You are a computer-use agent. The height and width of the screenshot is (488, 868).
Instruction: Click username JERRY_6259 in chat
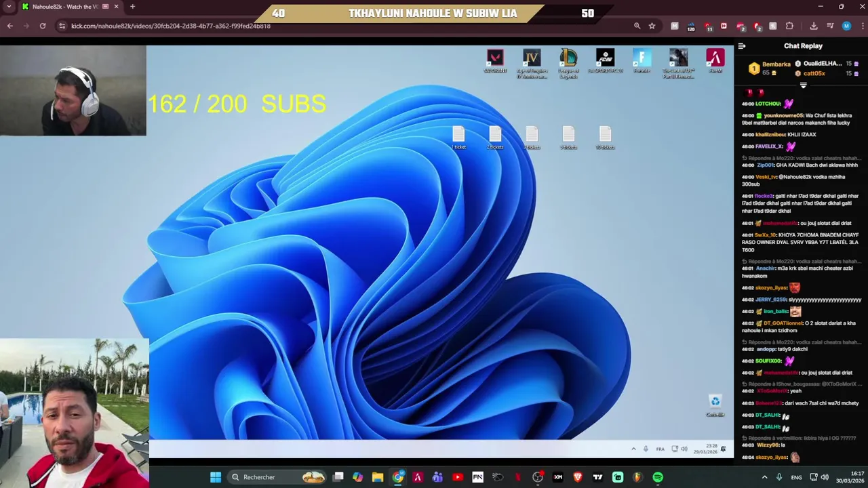point(770,300)
